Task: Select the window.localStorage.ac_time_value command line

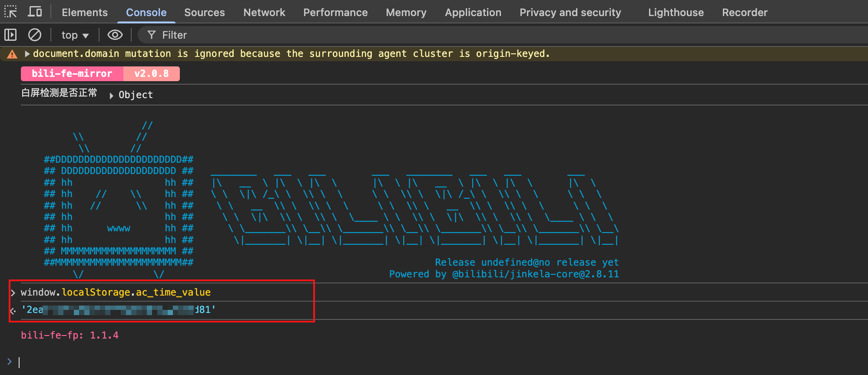Action: 116,292
